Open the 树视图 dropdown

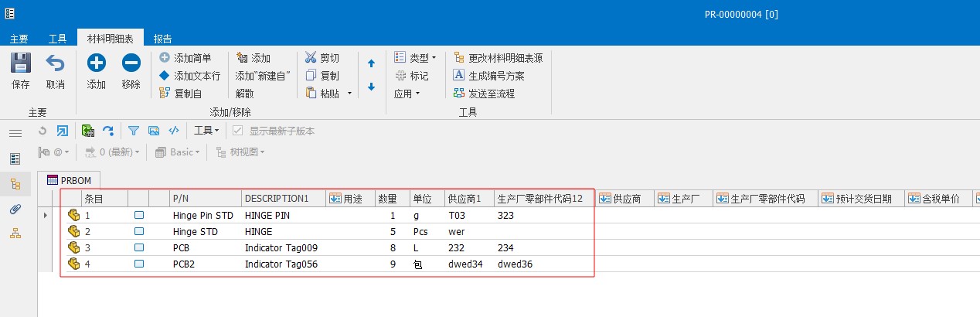(241, 152)
